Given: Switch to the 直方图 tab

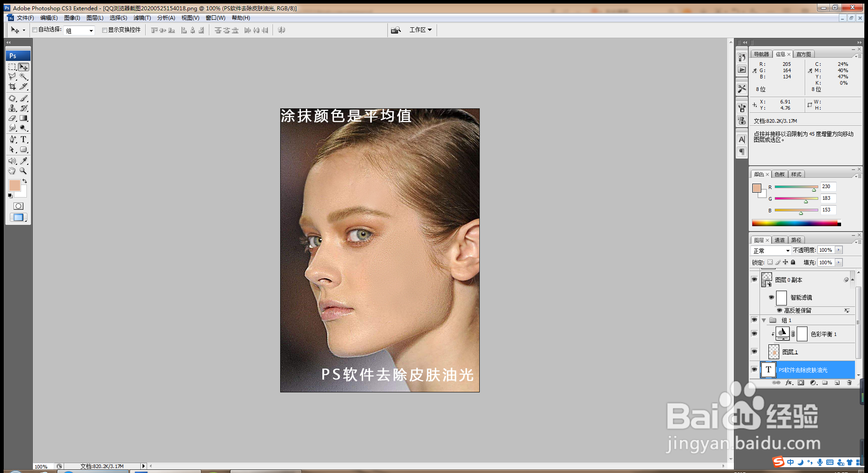Looking at the screenshot, I should (803, 54).
